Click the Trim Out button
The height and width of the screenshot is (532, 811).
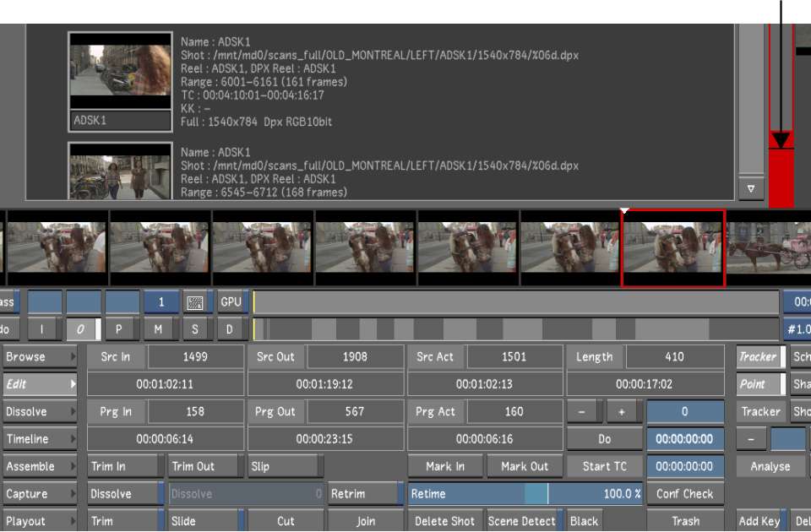(206, 466)
